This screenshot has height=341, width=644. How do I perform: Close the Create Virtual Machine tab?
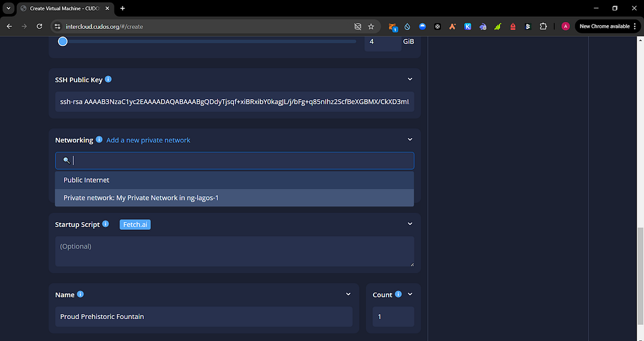[x=107, y=8]
